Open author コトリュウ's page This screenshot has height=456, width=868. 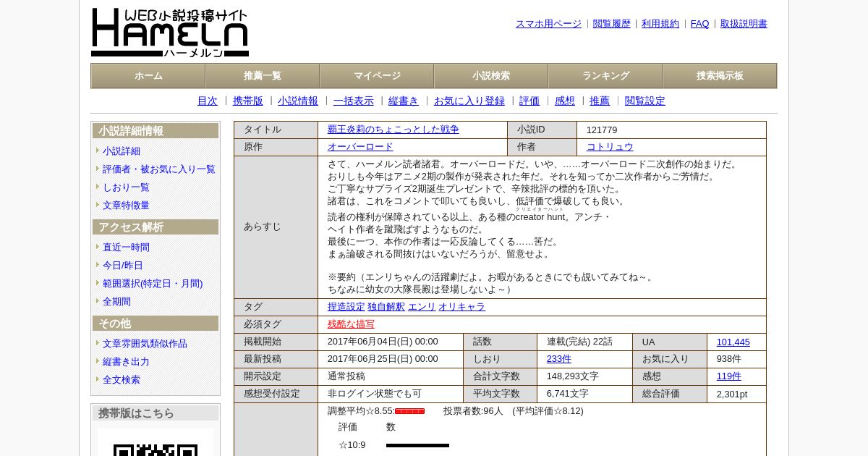[x=610, y=147]
